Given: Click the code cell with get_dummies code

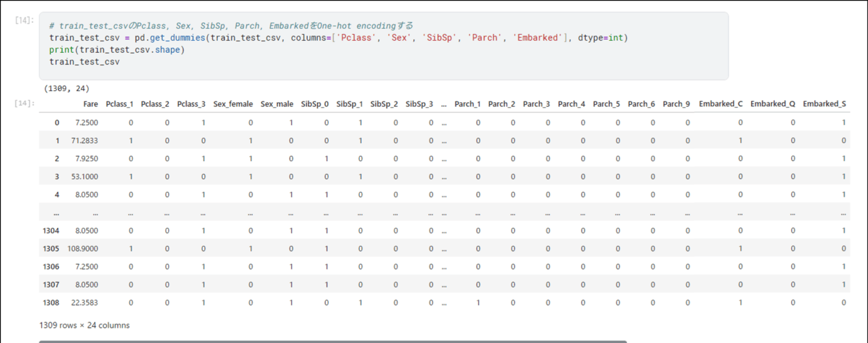Looking at the screenshot, I should pos(383,46).
